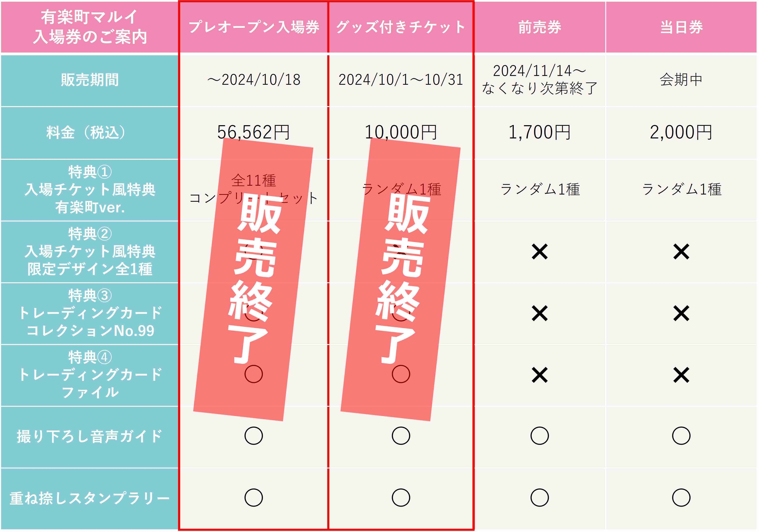Viewport: 759px width, 532px height.
Task: Click the 販売期間 row label
Action: (x=89, y=80)
